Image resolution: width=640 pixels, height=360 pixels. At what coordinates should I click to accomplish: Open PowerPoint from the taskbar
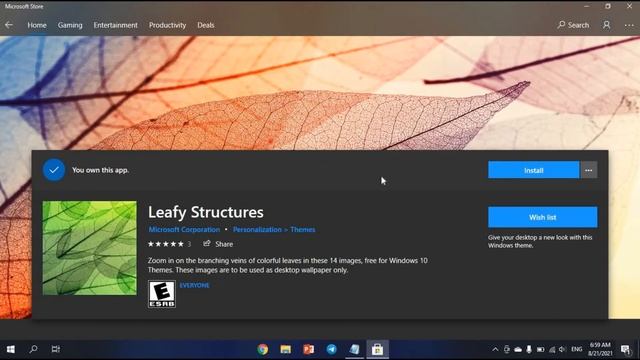click(x=309, y=349)
